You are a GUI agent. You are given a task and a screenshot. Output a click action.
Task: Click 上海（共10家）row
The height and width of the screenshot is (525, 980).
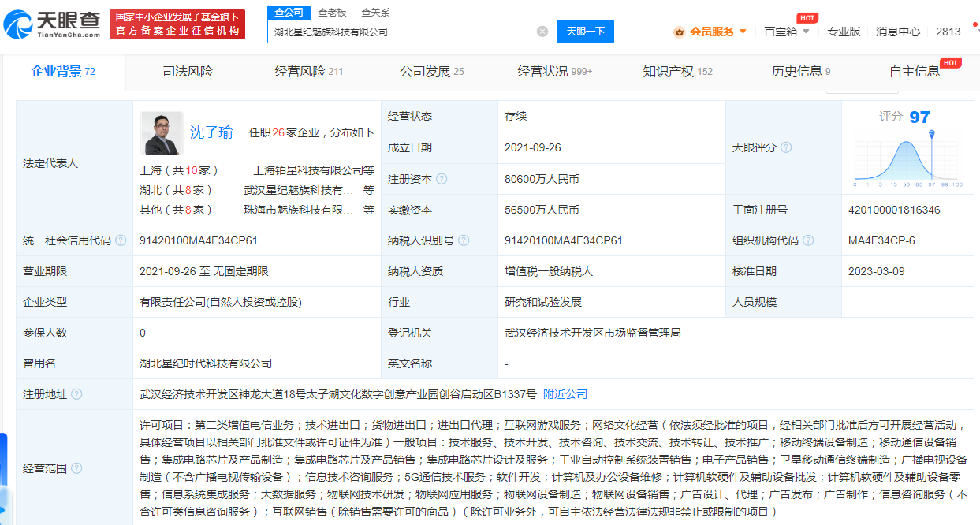[x=257, y=169]
